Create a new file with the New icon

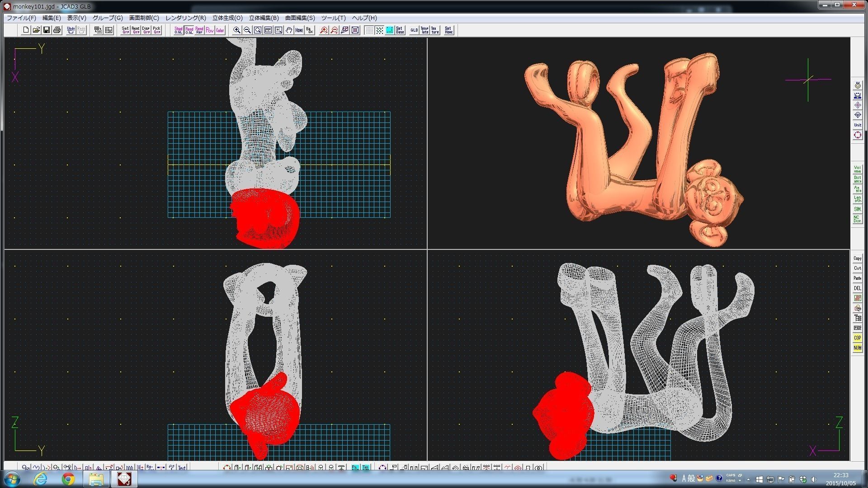(x=26, y=30)
